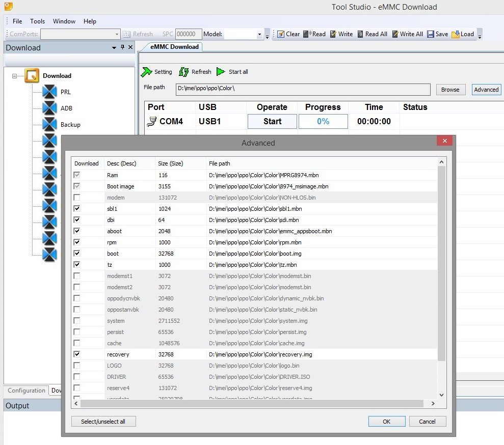Click the Save disk icon in toolbar
The height and width of the screenshot is (445, 504).
431,34
